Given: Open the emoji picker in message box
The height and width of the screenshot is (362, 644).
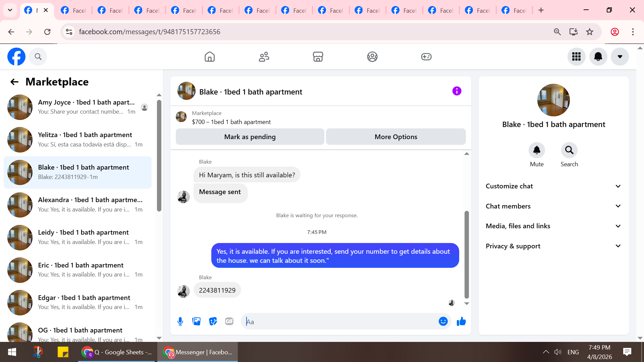Looking at the screenshot, I should click(443, 321).
